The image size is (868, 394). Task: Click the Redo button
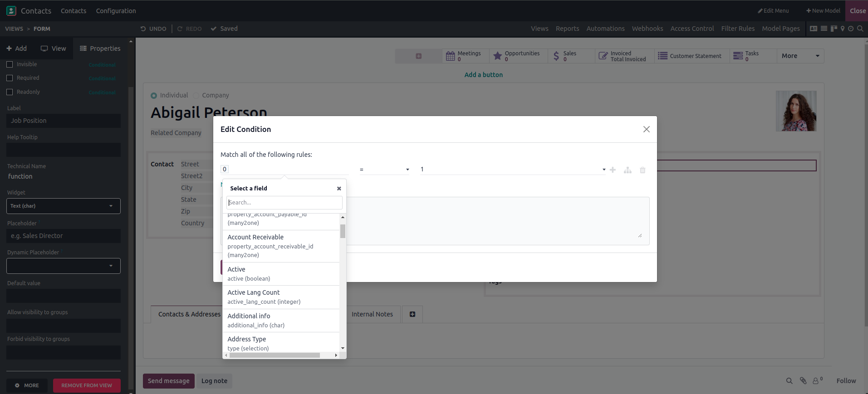189,29
